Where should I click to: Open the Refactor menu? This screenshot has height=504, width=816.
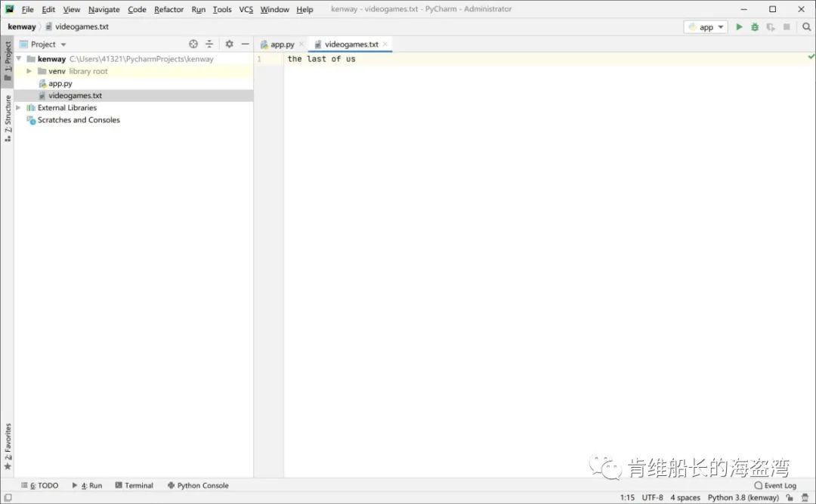tap(168, 9)
